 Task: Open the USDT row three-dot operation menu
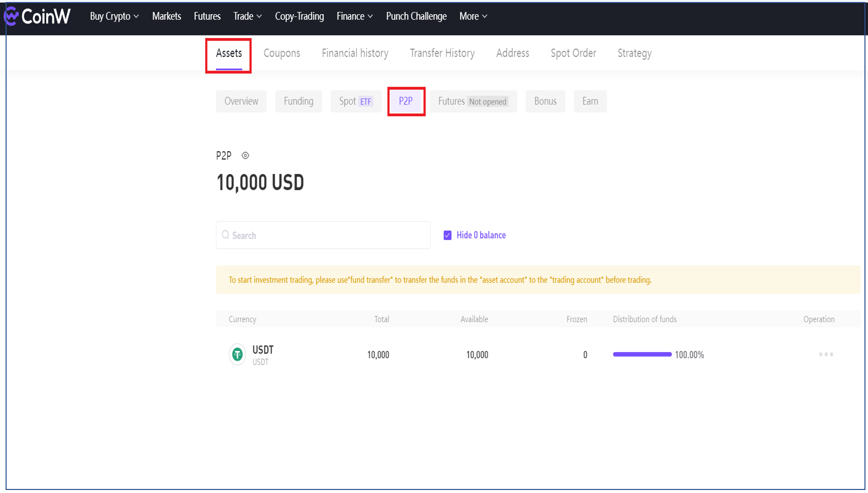pos(826,354)
